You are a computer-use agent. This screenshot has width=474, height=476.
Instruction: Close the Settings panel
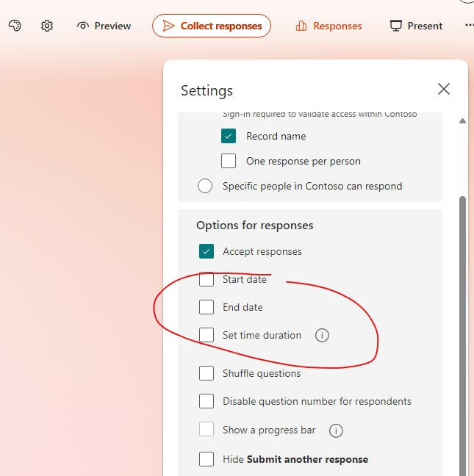tap(444, 89)
